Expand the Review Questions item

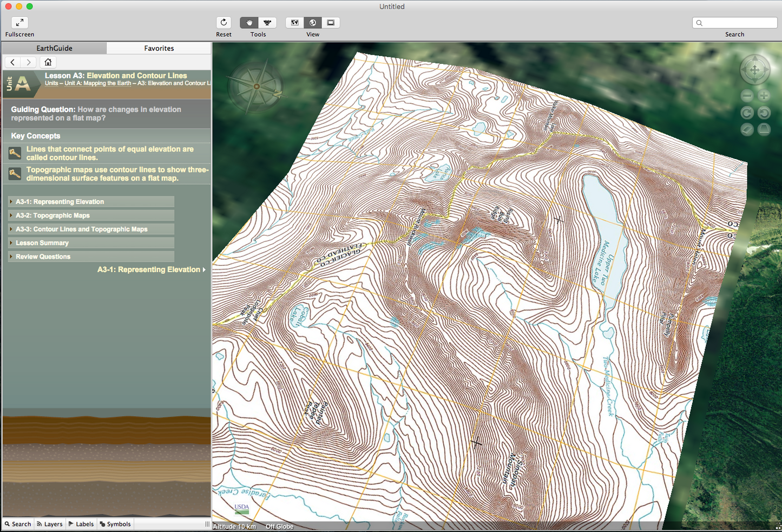pyautogui.click(x=43, y=257)
